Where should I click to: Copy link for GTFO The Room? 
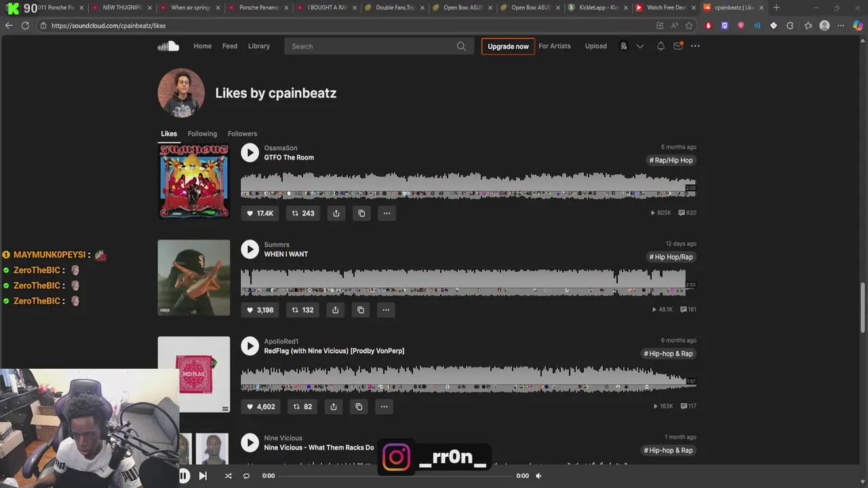point(361,213)
